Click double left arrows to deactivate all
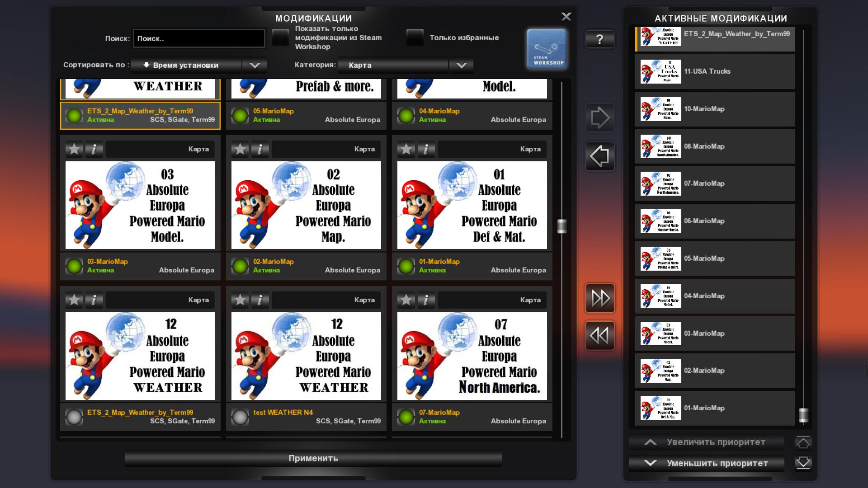This screenshot has width=868, height=488. tap(599, 336)
